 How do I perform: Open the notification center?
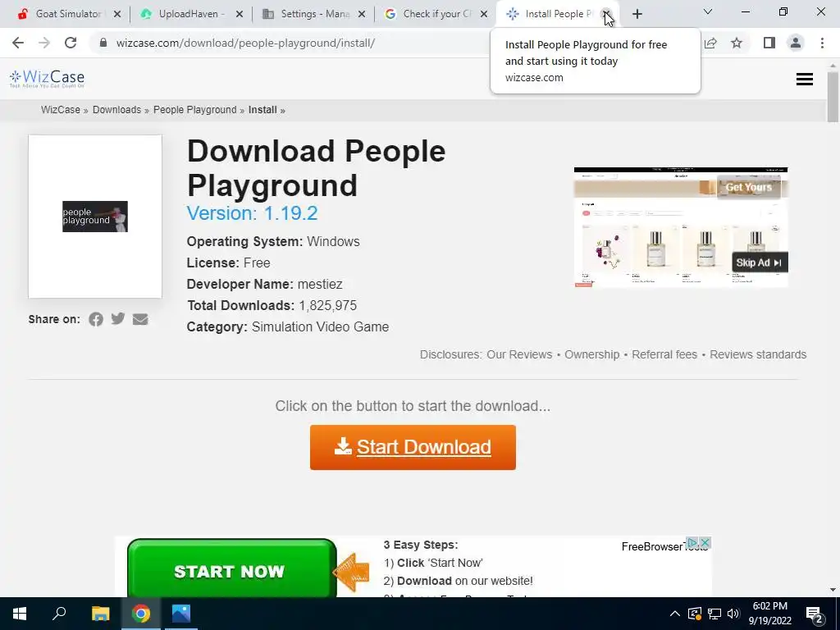[x=815, y=614]
